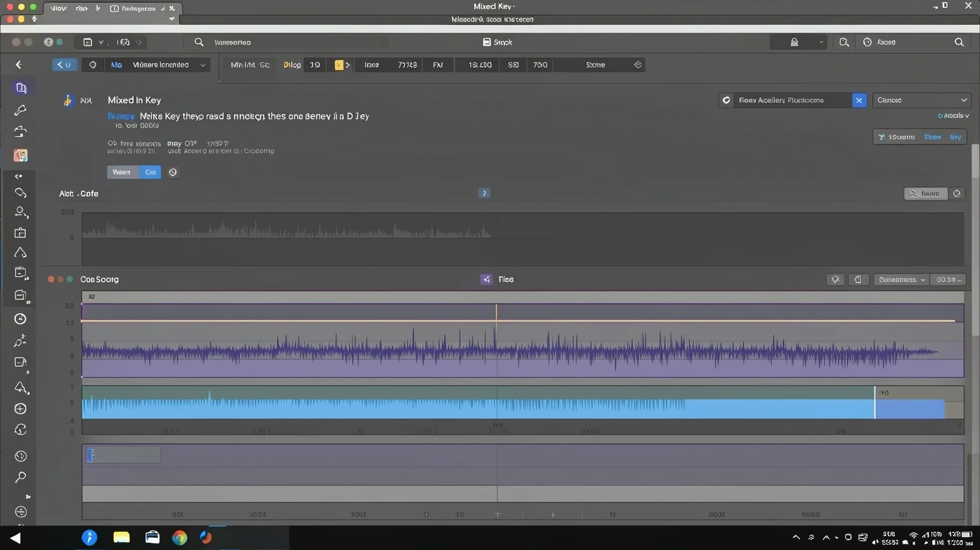Click the loiem search button
980x550 pixels.
(926, 193)
